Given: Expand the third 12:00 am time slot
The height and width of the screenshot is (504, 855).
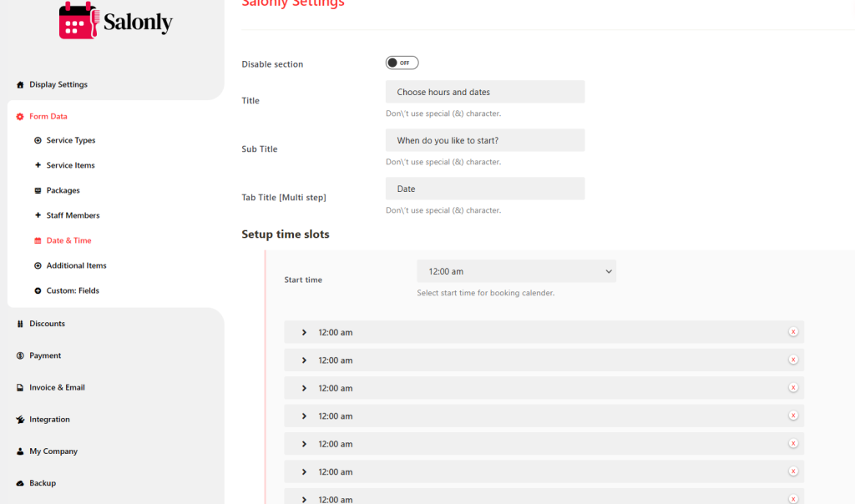Looking at the screenshot, I should [304, 388].
